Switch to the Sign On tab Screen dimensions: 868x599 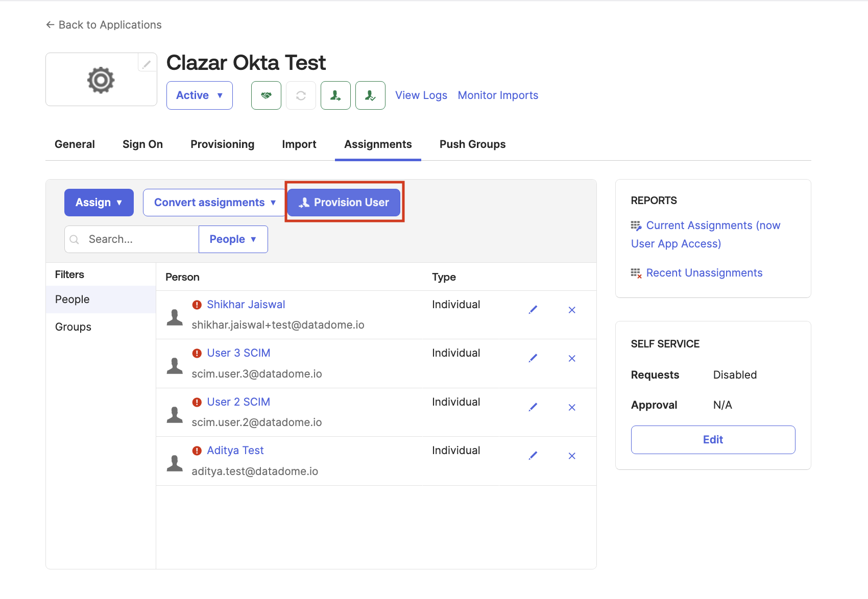pyautogui.click(x=143, y=144)
